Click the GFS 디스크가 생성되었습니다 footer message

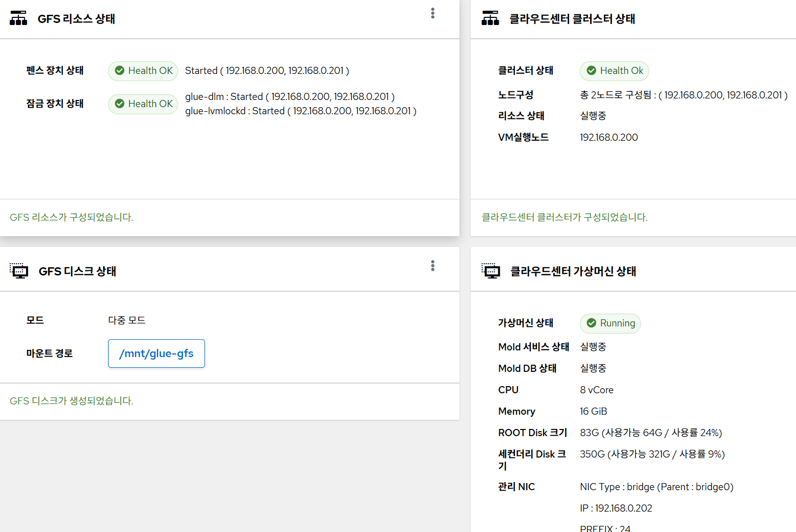click(x=71, y=401)
